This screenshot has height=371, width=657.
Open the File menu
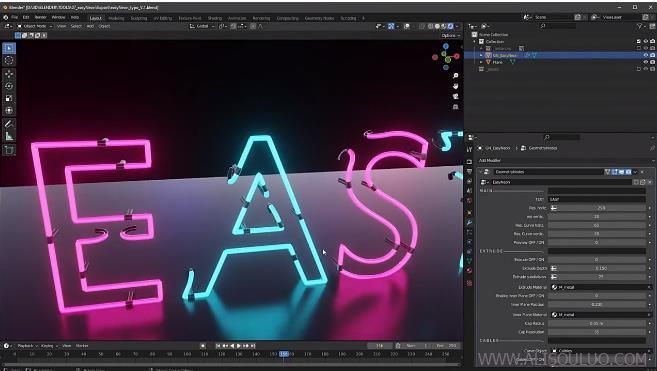(x=15, y=18)
